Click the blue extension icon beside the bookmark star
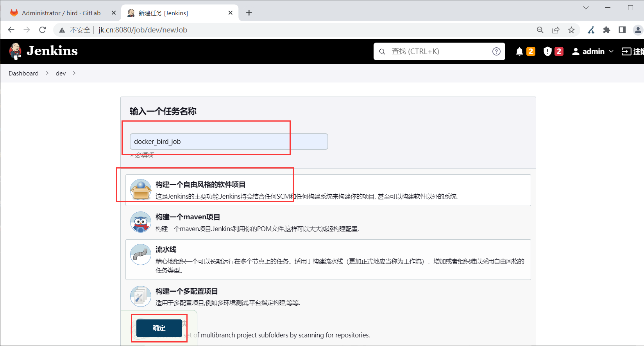Image resolution: width=644 pixels, height=346 pixels. [591, 30]
